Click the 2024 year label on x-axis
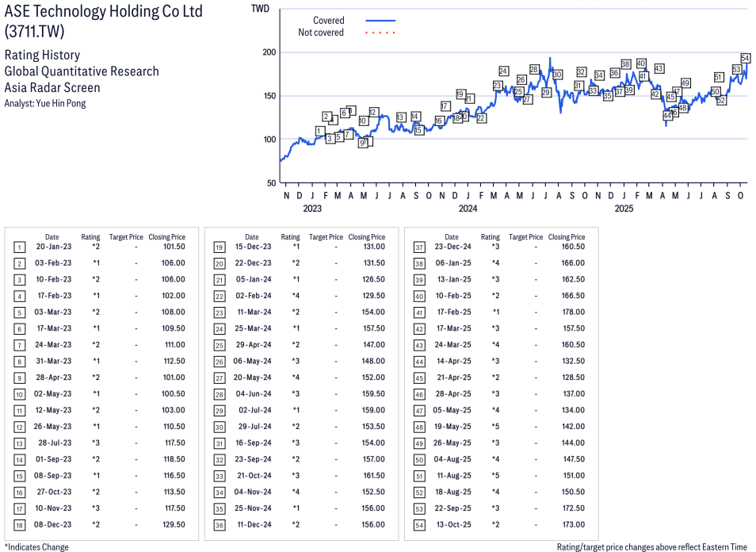The image size is (756, 552). (468, 209)
